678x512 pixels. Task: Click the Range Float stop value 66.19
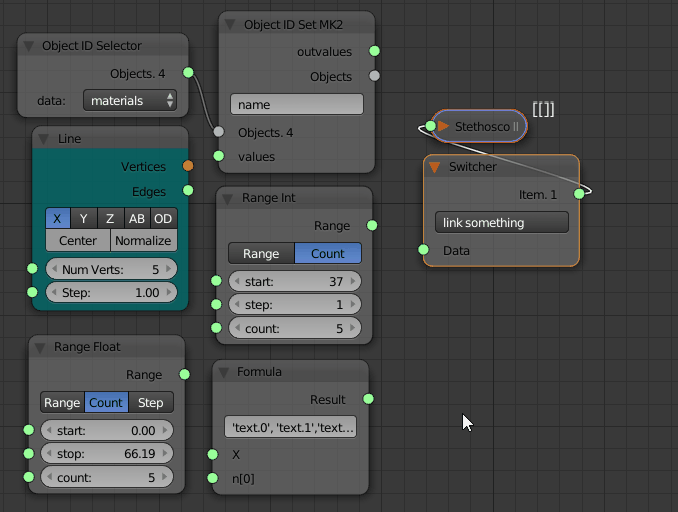click(x=140, y=454)
